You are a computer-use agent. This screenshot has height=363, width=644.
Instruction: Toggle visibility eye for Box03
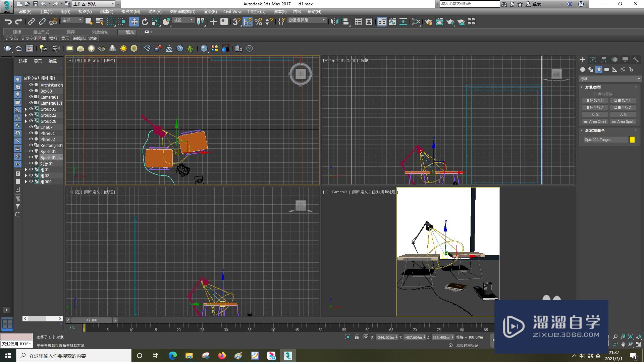tap(31, 91)
